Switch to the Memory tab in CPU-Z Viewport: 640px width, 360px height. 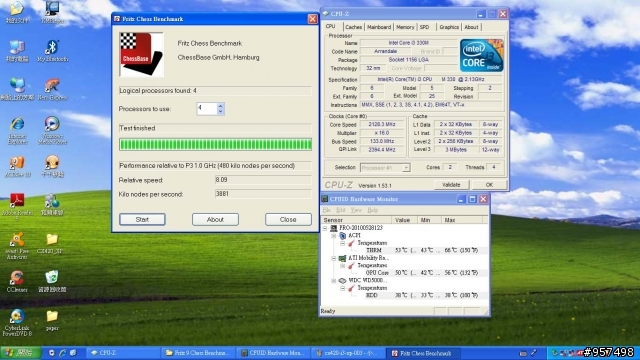[x=405, y=27]
